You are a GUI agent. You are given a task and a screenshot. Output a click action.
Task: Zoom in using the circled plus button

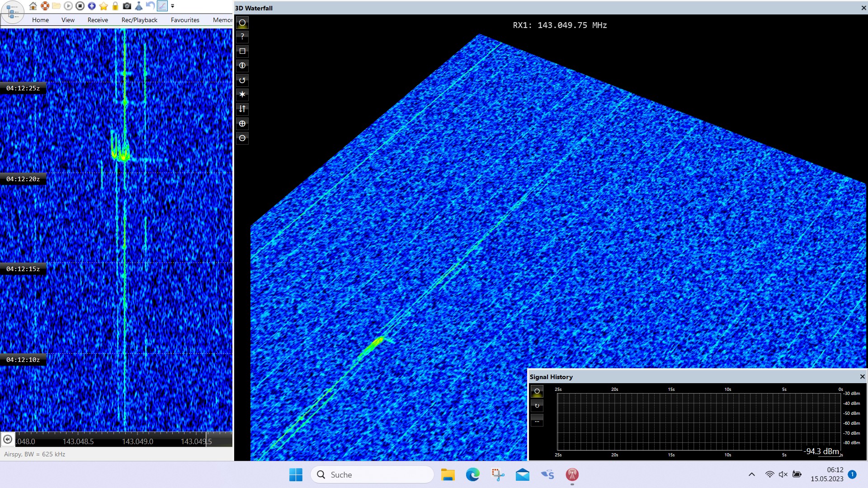pyautogui.click(x=242, y=123)
